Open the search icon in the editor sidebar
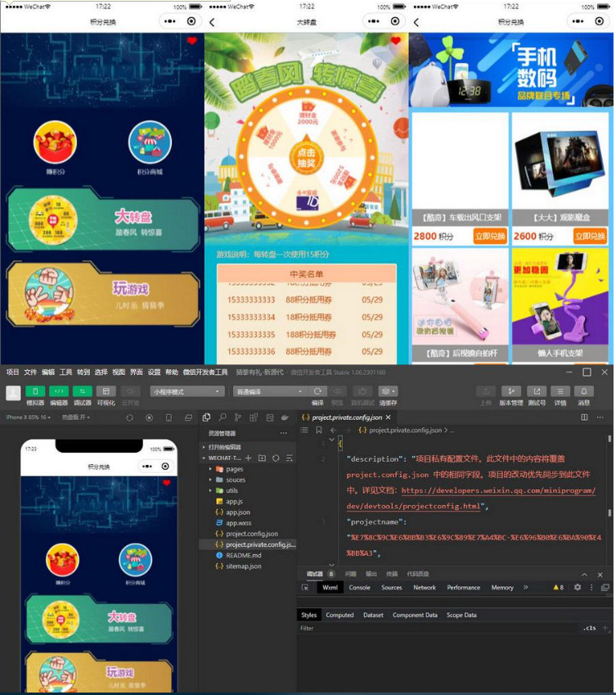The image size is (616, 695). click(x=223, y=417)
